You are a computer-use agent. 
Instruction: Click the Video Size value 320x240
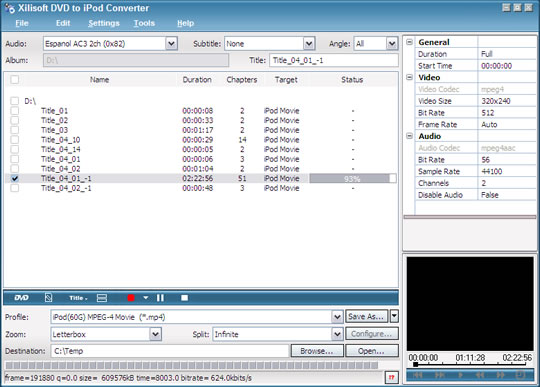coord(496,101)
